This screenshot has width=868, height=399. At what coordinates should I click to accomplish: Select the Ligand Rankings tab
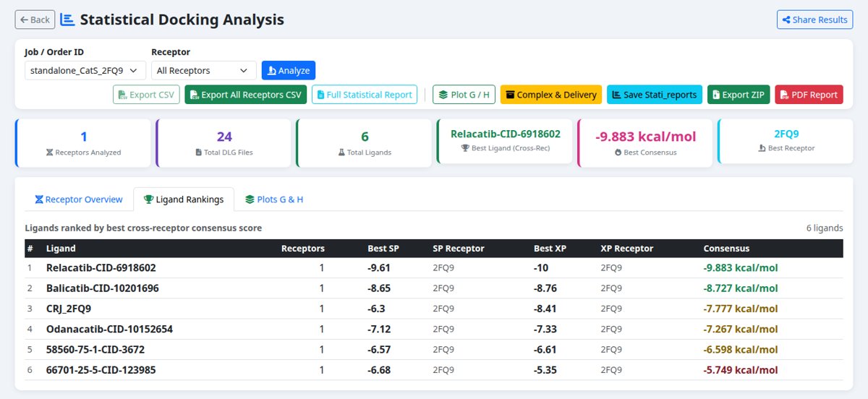(x=184, y=199)
